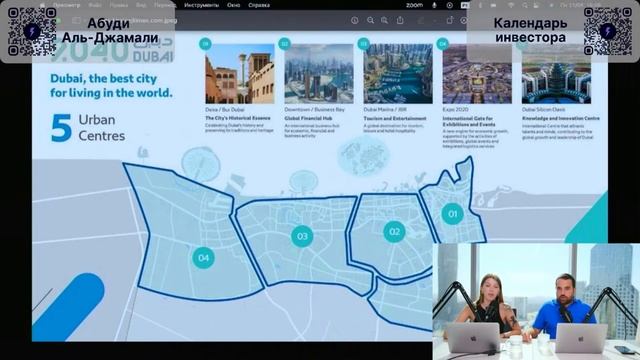Click the 'Downtown / Business Bay' caption
640x360 pixels.
pos(314,110)
